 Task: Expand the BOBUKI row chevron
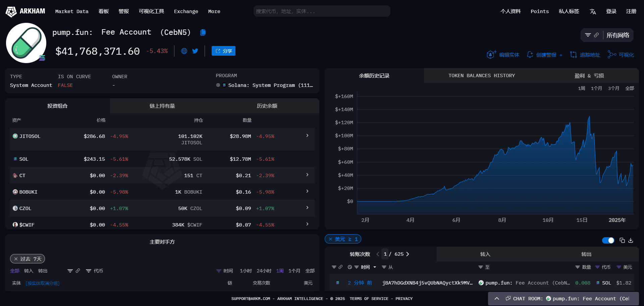(307, 191)
